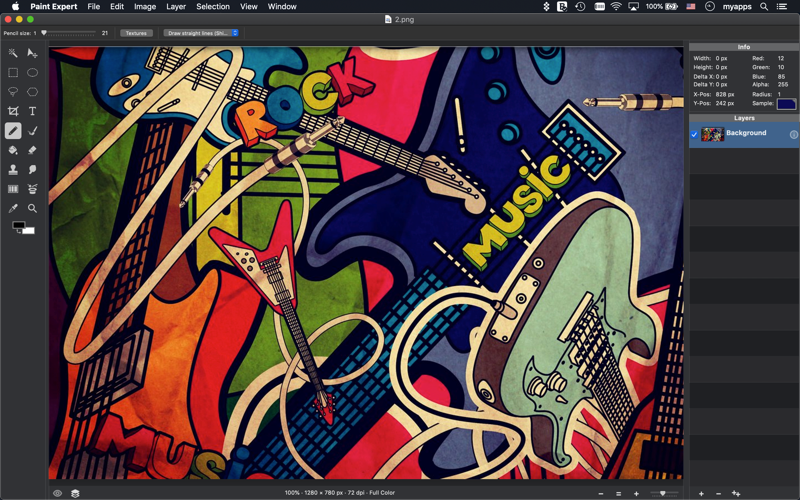The image size is (800, 500).
Task: Open the Draw straight lines dropdown
Action: 201,33
